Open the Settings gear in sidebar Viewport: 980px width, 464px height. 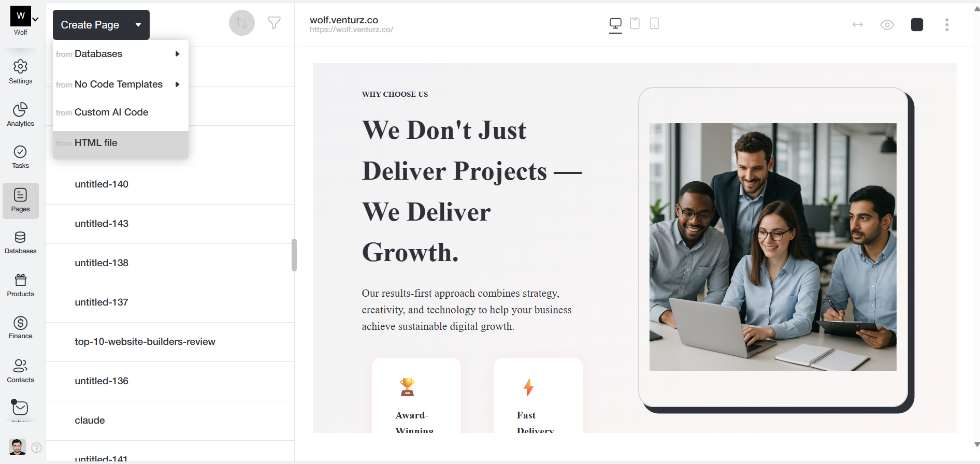click(x=20, y=71)
